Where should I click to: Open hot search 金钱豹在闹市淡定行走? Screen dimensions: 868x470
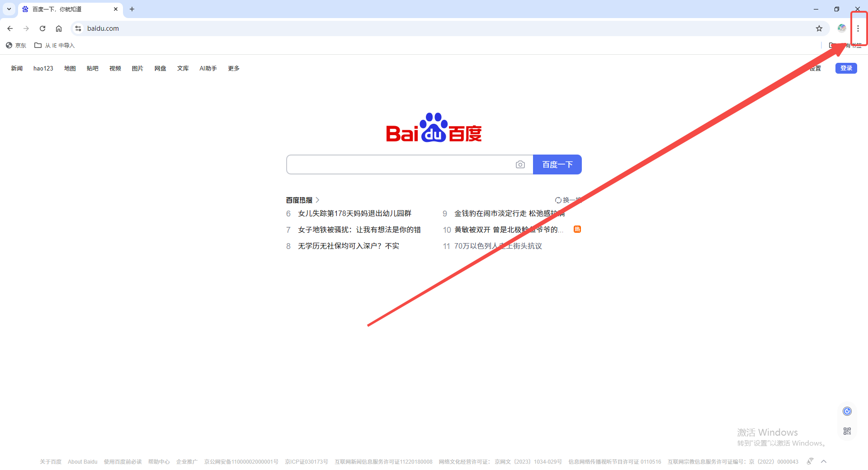click(x=509, y=213)
